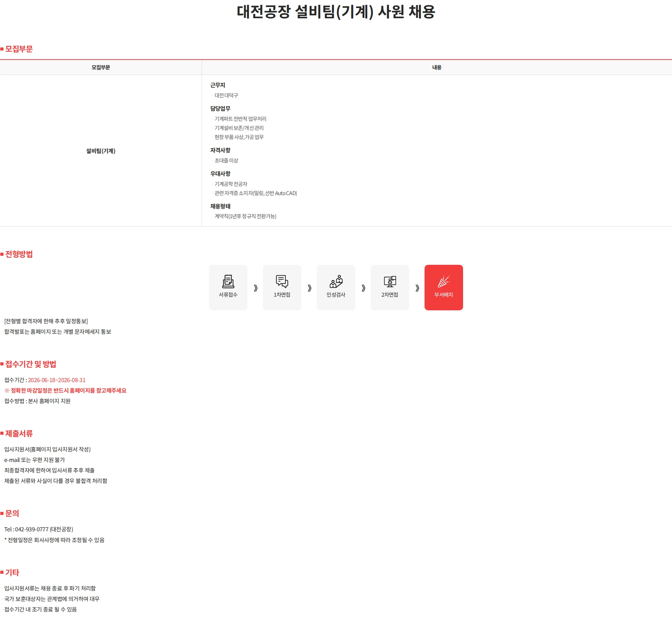Viewport: 672px width, 621px height.
Task: Click the red 정확한 마감일정 notice
Action: pos(65,391)
